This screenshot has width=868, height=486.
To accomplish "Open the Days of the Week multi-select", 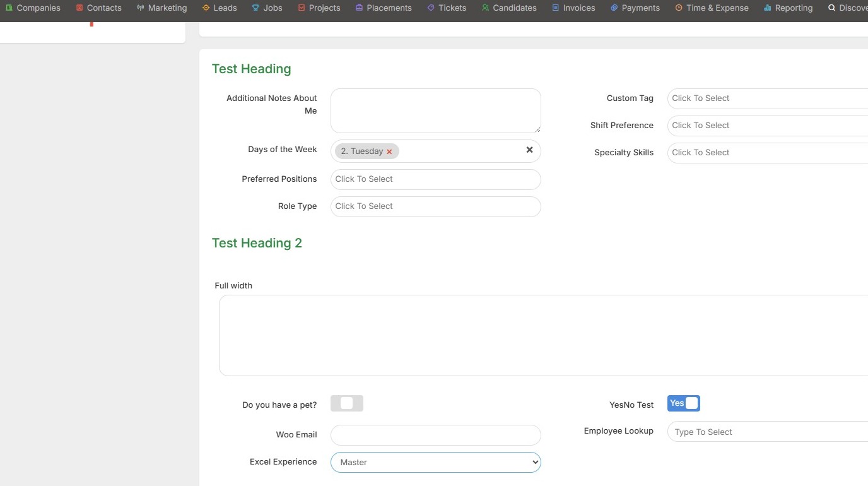I will 436,151.
